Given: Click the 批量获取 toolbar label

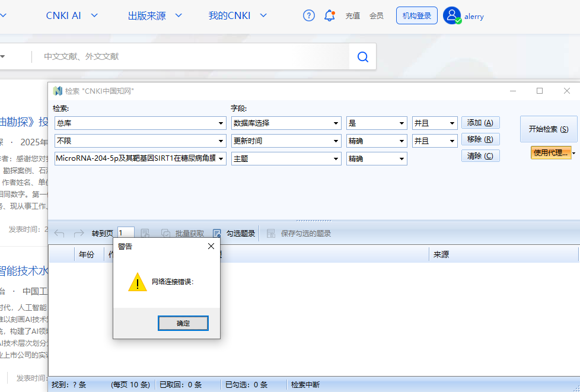Looking at the screenshot, I should pyautogui.click(x=190, y=233).
